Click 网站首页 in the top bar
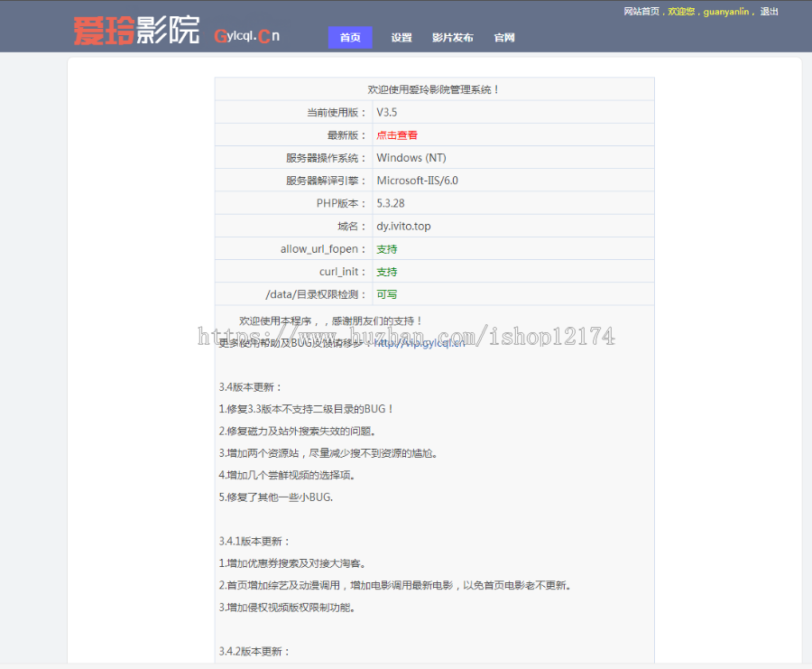 click(641, 11)
